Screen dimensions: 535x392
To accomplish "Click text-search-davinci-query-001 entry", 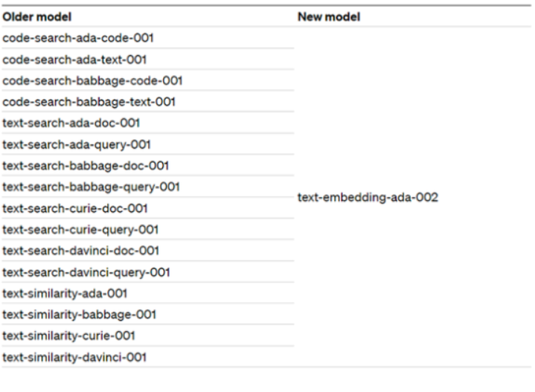I will click(x=86, y=272).
